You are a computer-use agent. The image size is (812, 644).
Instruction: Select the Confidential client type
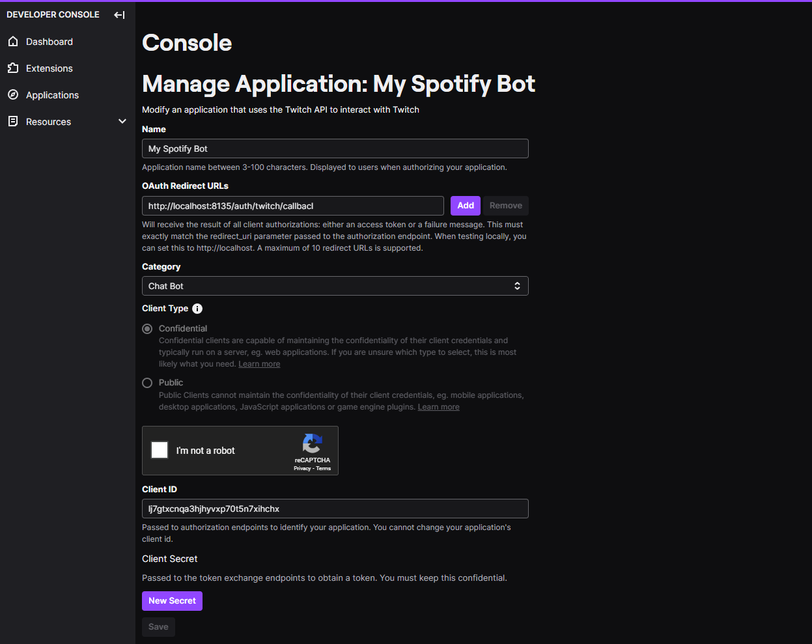click(147, 329)
